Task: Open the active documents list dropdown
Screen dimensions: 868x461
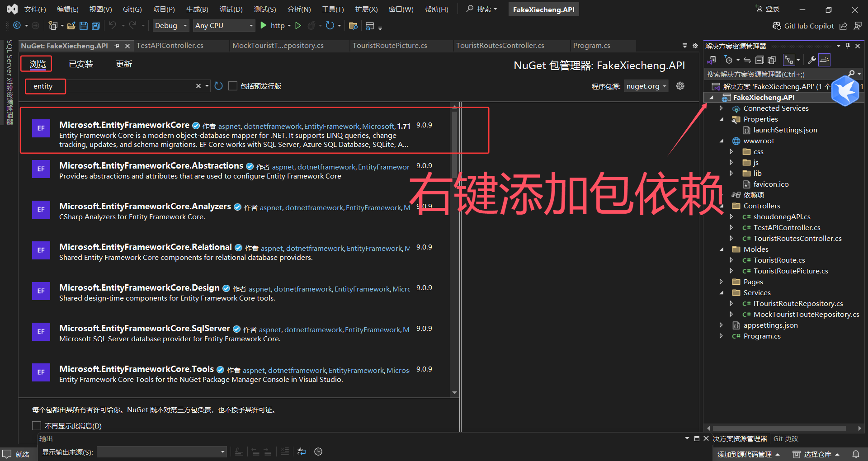Action: click(x=684, y=46)
